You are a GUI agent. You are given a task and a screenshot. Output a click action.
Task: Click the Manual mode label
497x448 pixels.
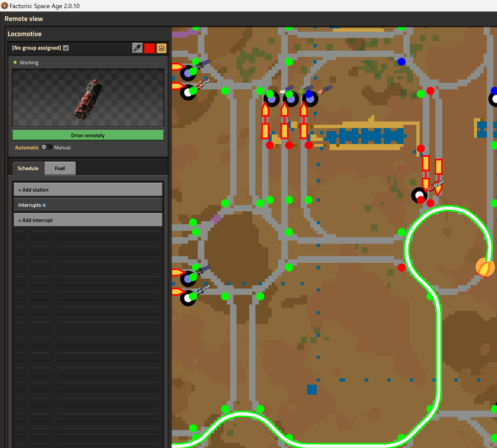click(62, 148)
